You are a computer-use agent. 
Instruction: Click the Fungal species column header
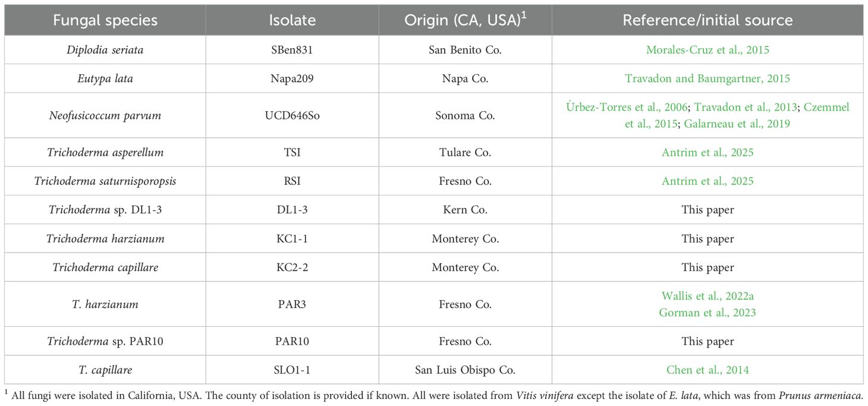tap(105, 20)
